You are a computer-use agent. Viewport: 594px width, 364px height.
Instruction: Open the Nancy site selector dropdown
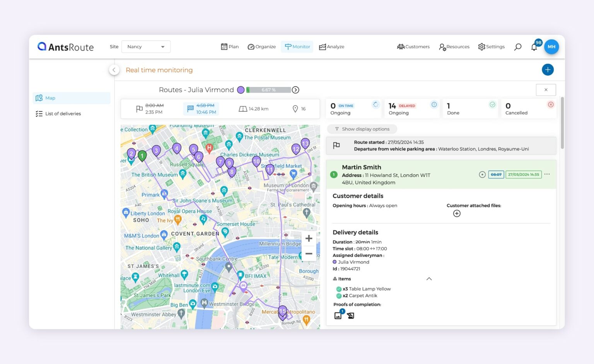146,46
